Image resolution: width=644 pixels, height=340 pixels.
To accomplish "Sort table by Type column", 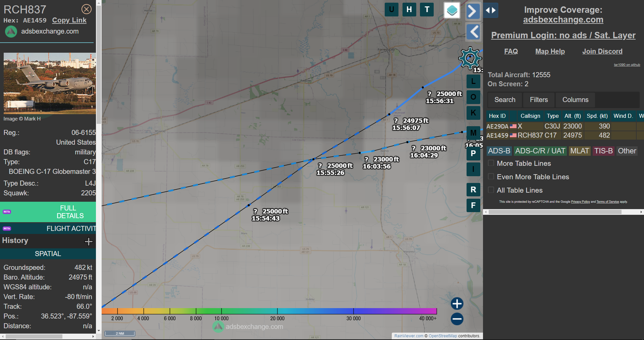I will [552, 116].
